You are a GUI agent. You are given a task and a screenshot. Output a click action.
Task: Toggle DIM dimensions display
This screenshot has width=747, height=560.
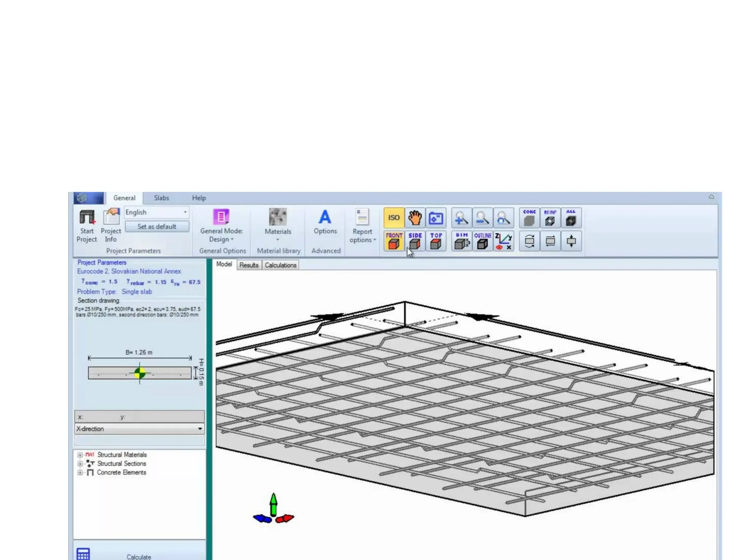pos(461,241)
